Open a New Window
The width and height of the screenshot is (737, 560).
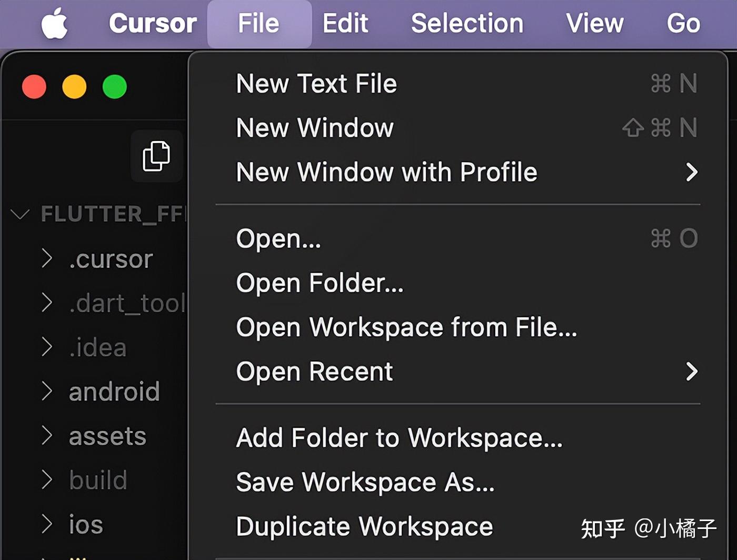point(314,127)
